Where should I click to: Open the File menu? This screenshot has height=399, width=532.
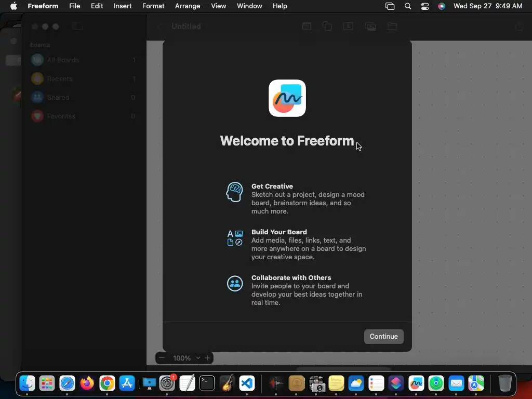(x=75, y=6)
